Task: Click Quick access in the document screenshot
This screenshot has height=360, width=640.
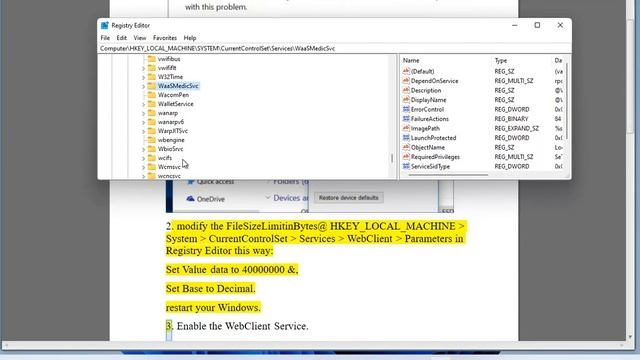Action: coord(215,182)
